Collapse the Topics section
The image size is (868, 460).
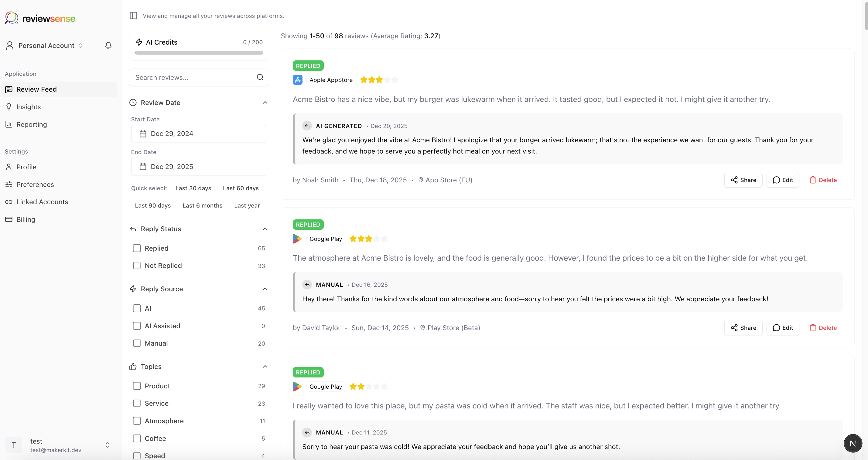[265, 366]
